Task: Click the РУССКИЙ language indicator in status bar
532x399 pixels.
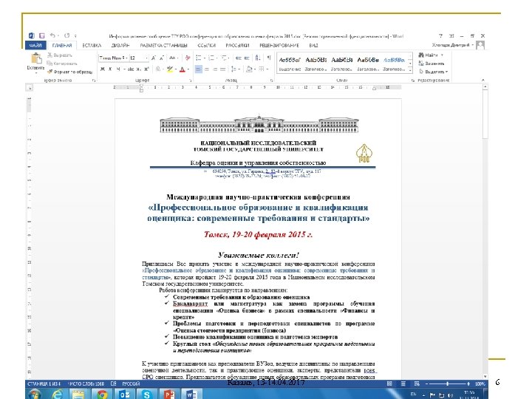Action: click(x=131, y=383)
